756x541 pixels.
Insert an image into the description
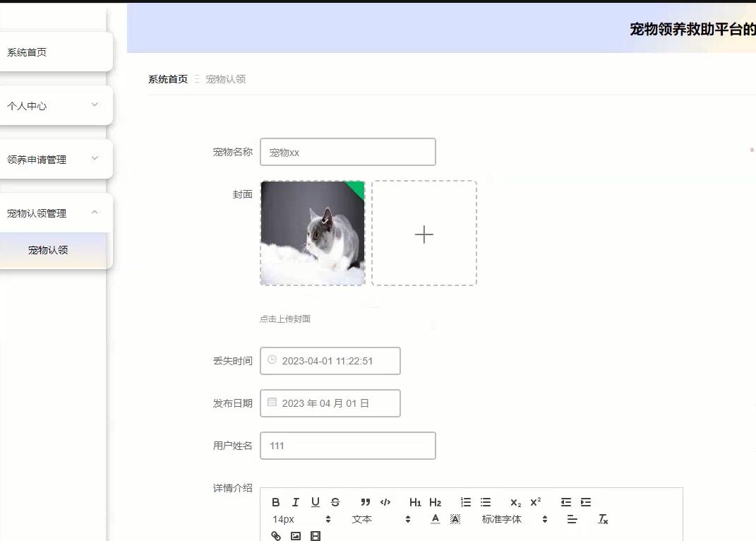(296, 536)
